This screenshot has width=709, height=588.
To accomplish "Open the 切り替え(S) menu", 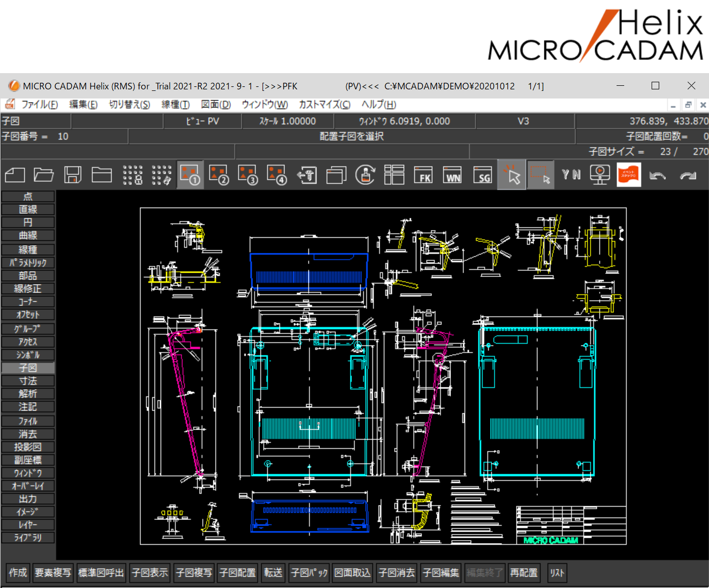I will (x=130, y=105).
